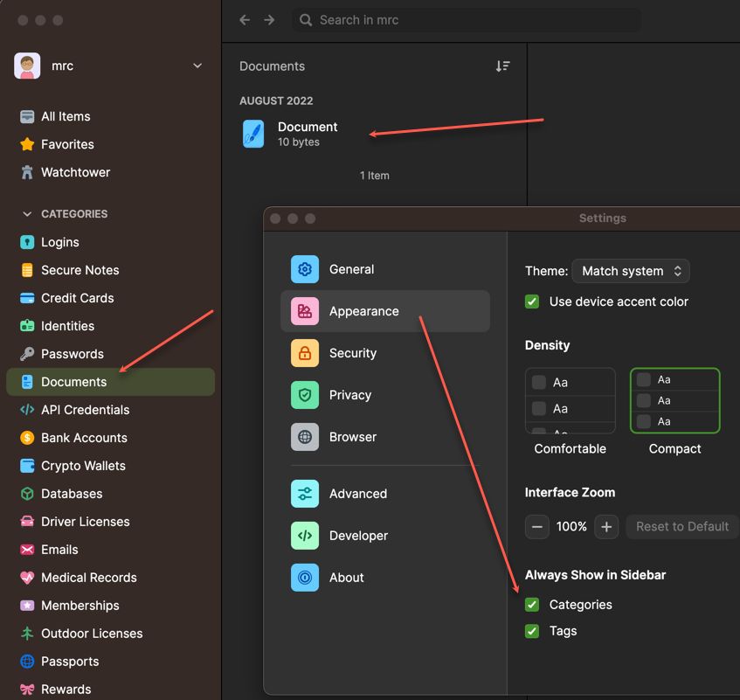Screen dimensions: 740x700
Task: Uncheck Use device accent color
Action: [532, 301]
